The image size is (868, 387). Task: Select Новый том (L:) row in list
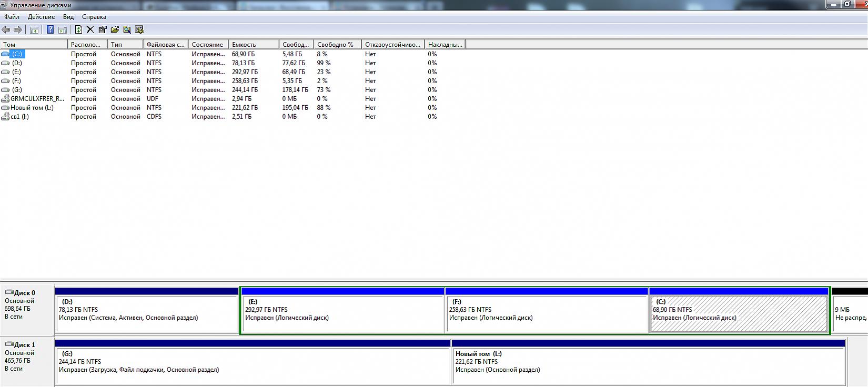coord(32,108)
